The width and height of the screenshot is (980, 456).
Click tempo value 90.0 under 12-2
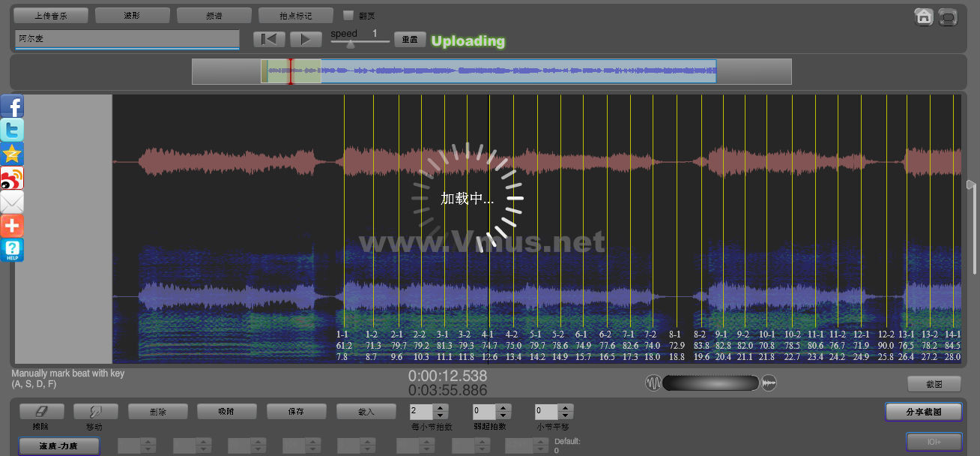coord(886,346)
